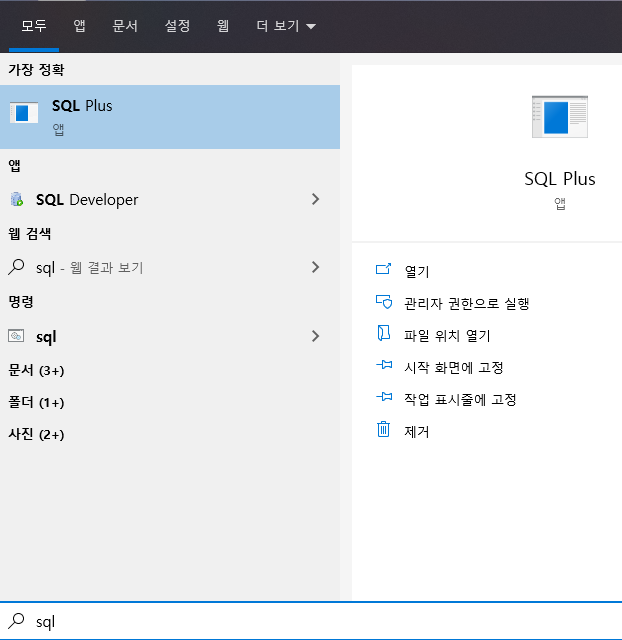622x640 pixels.
Task: Choose 제거 to uninstall
Action: (x=417, y=431)
